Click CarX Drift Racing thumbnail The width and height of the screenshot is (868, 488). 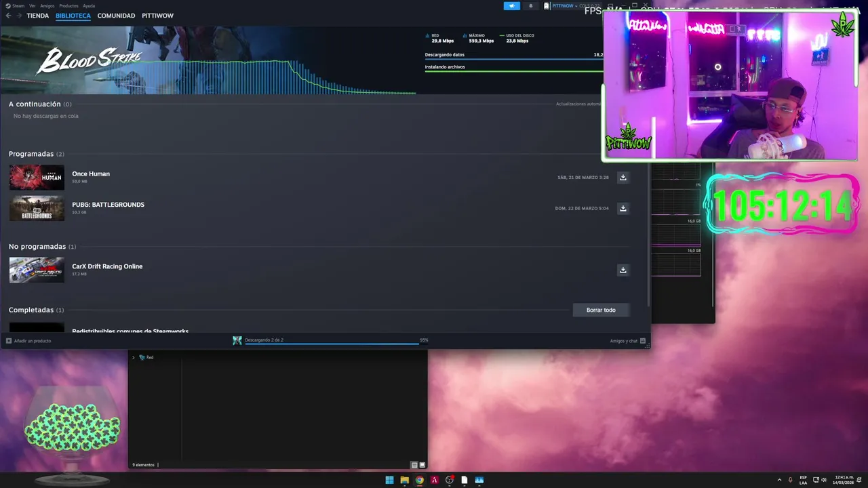point(37,270)
